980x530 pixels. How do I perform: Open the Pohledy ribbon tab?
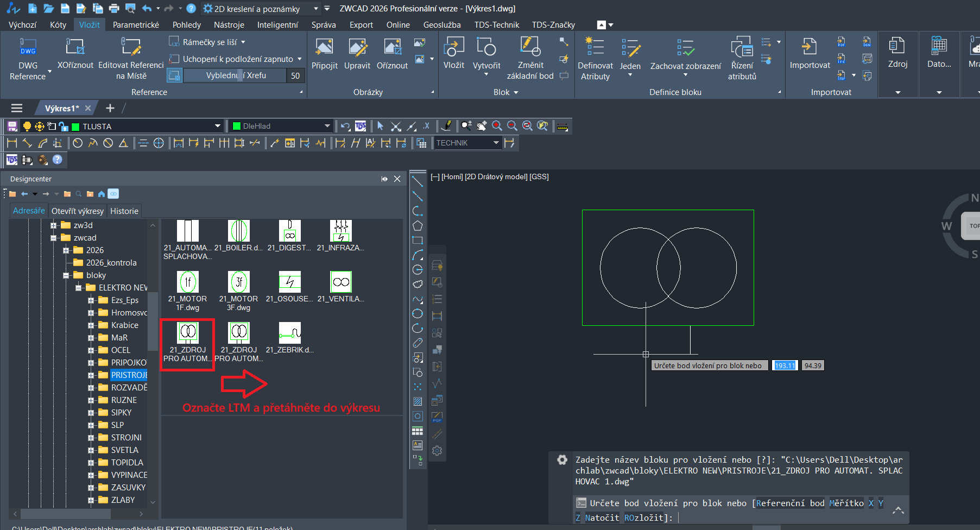coord(186,25)
